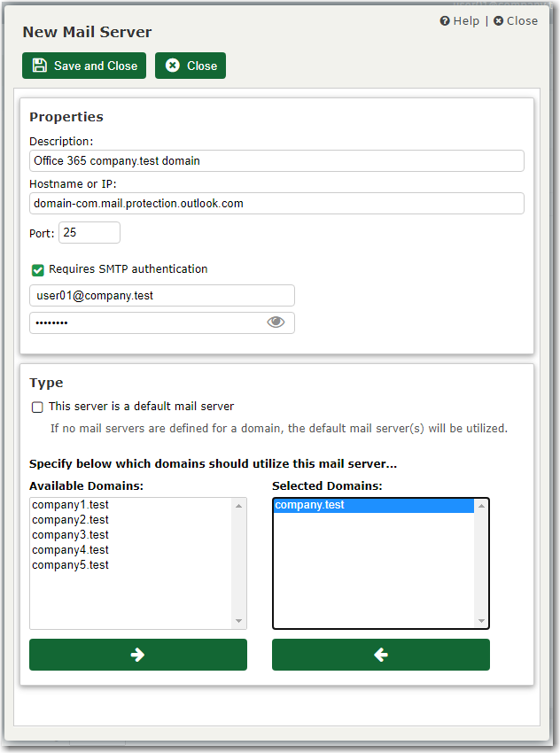560x753 pixels.
Task: Click the left arrow to remove a domain
Action: coord(380,654)
